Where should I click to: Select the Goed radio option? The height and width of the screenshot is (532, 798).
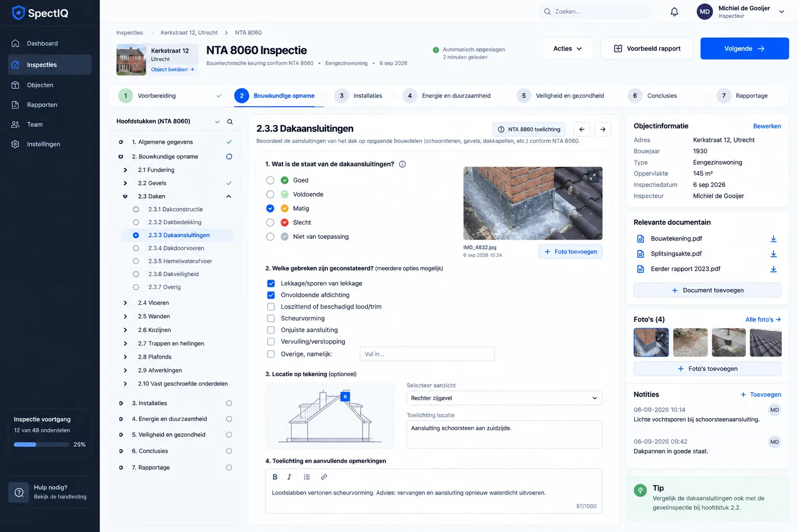pos(270,180)
